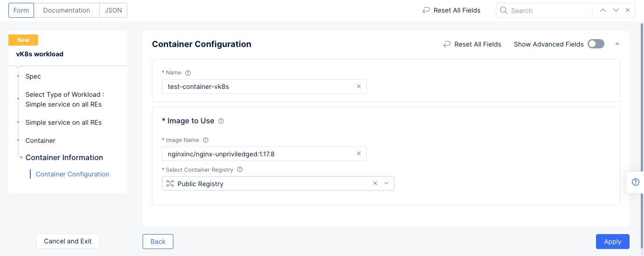
Task: Click the Back button
Action: click(158, 242)
